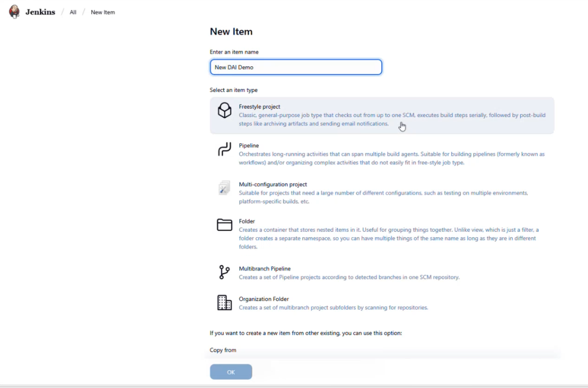The image size is (588, 388).
Task: Click the Freestyle project description text
Action: 392,119
